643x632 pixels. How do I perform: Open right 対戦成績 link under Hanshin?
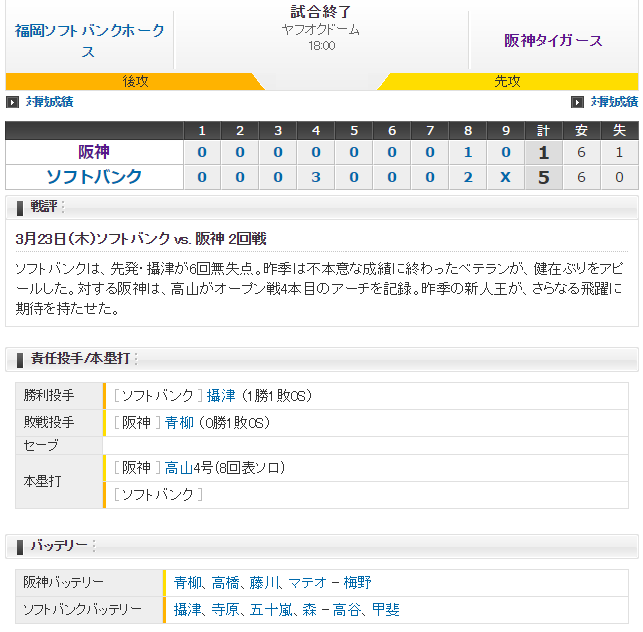tap(614, 102)
